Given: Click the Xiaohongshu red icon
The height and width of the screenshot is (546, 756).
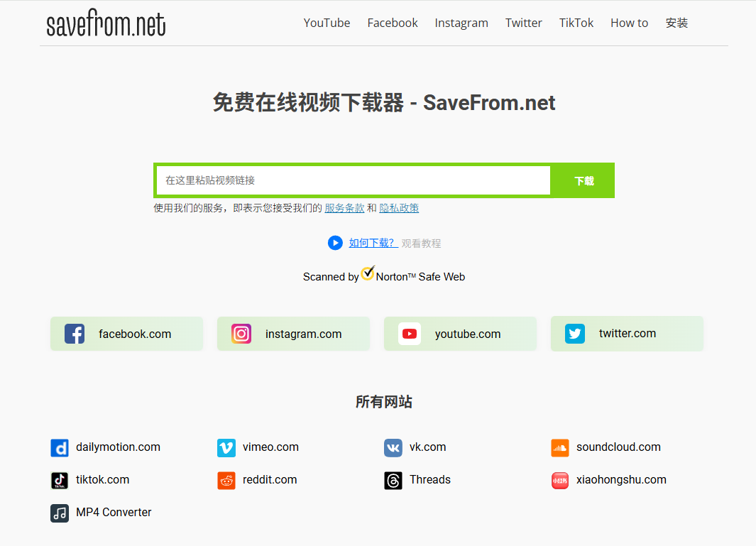Looking at the screenshot, I should click(560, 481).
